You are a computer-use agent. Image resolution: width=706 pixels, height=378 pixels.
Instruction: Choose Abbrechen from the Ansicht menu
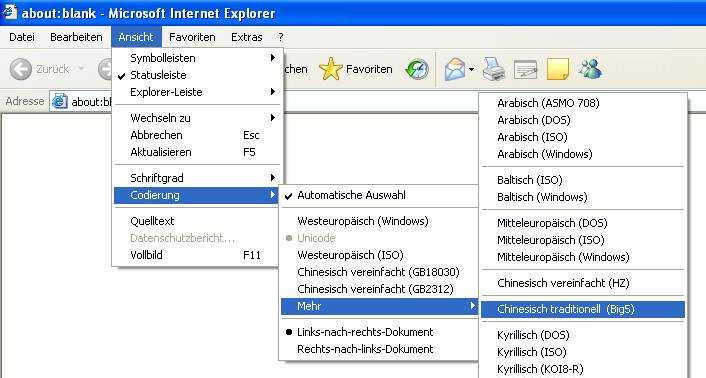click(196, 135)
